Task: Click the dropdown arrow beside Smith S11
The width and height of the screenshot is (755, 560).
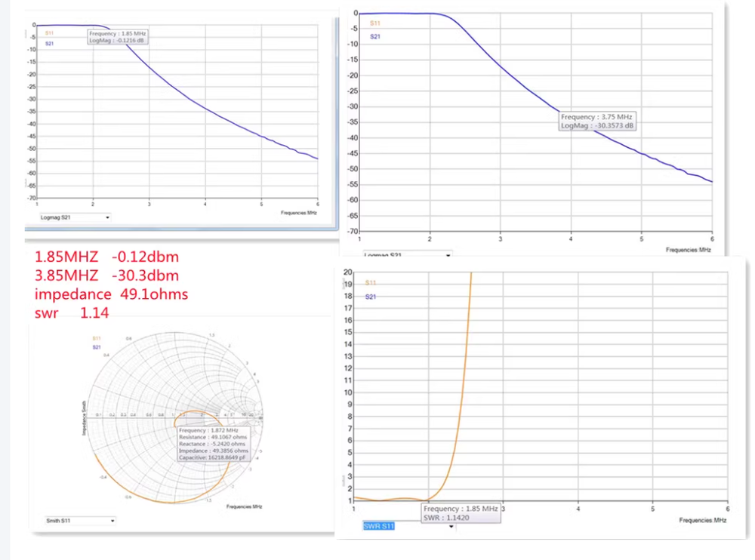Action: pos(112,521)
